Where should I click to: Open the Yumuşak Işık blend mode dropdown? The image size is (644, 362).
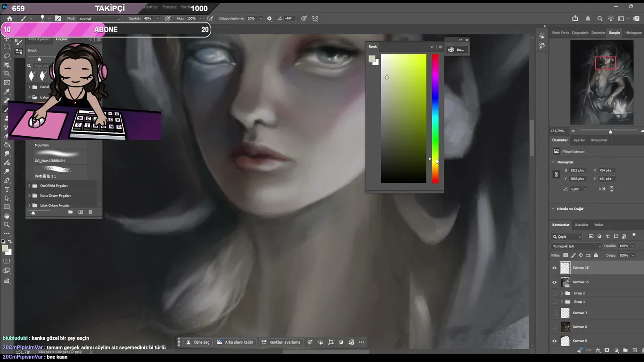577,246
